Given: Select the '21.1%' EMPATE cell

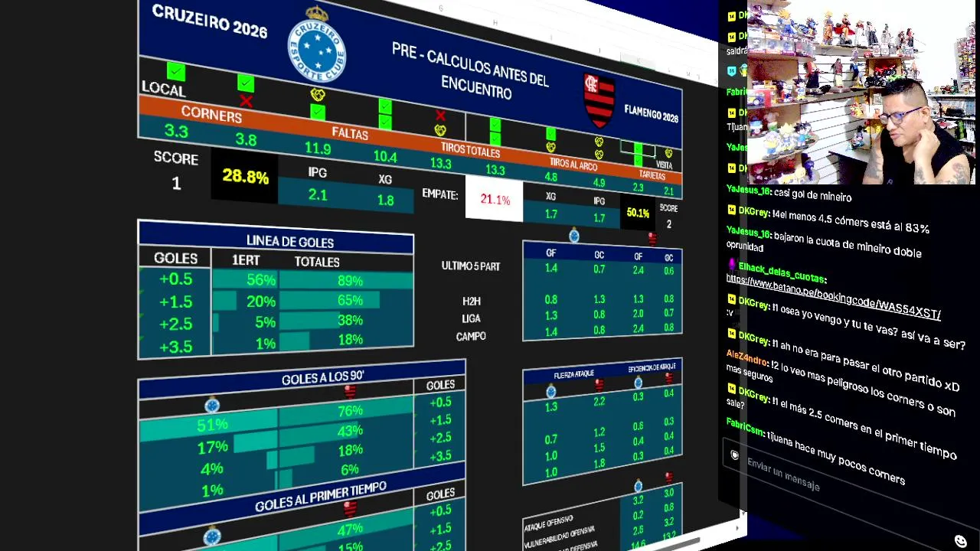Looking at the screenshot, I should 495,200.
